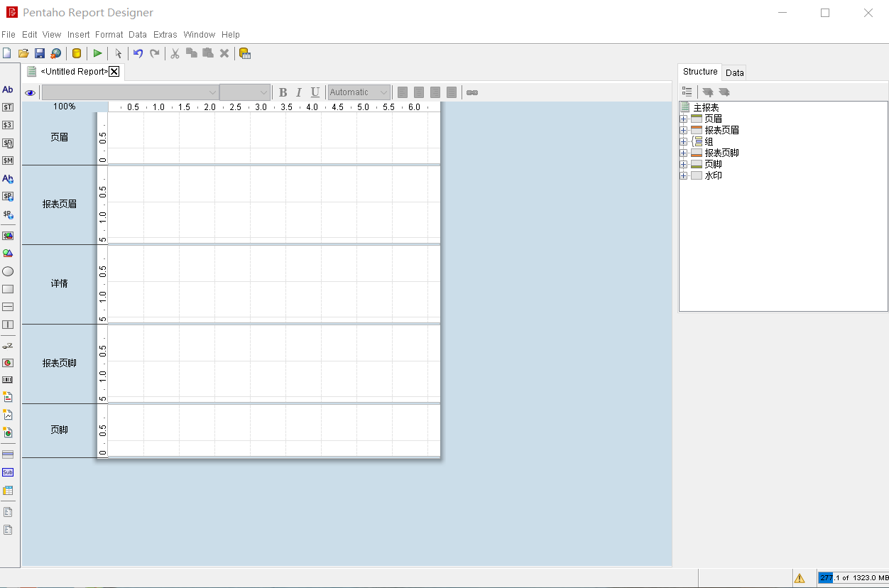
Task: Toggle right text alignment
Action: click(435, 92)
